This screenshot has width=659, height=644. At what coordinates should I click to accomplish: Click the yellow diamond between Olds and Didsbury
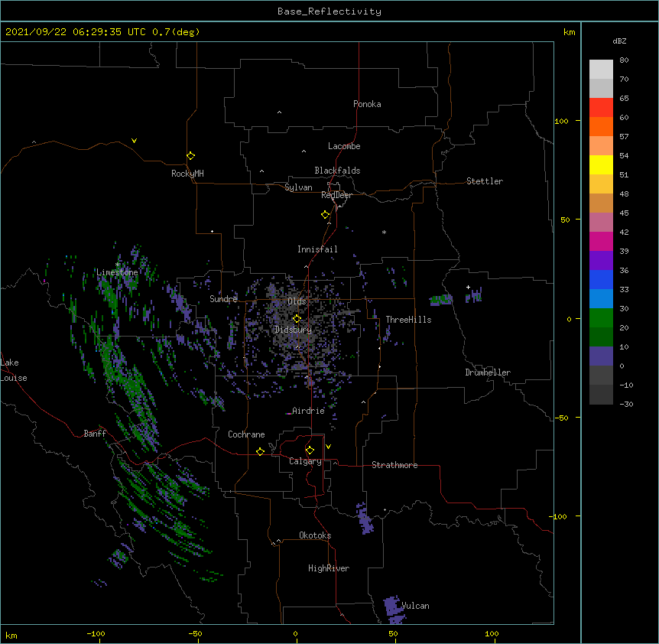coord(297,319)
